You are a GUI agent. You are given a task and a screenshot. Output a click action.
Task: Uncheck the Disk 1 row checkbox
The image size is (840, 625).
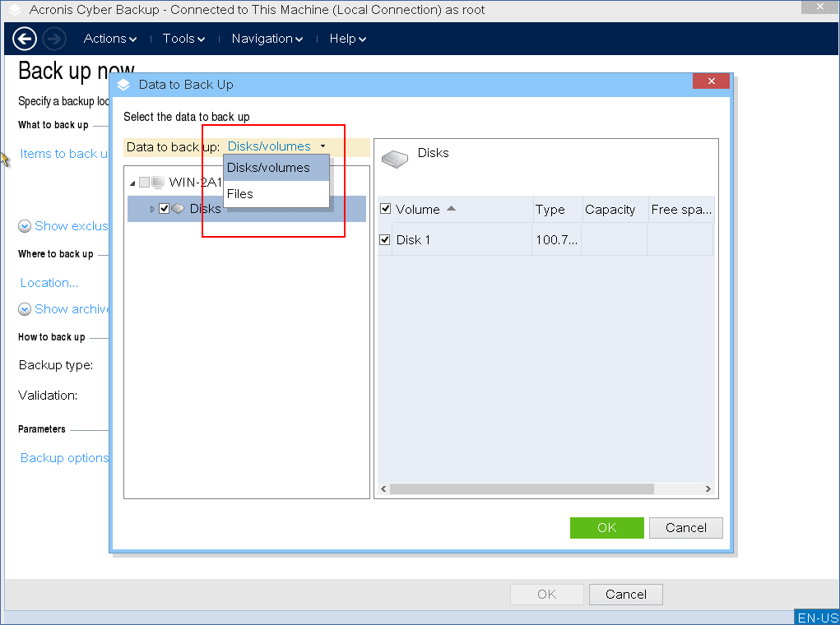coord(385,239)
